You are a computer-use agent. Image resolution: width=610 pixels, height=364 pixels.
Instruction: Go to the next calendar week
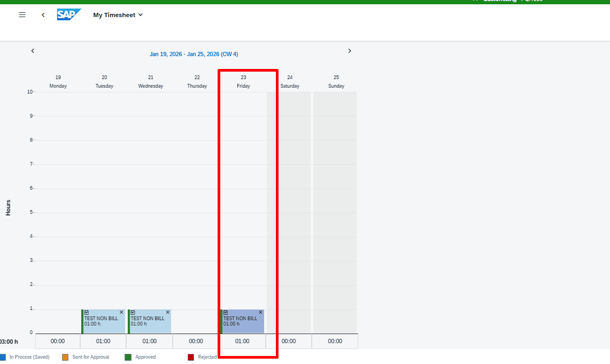click(x=350, y=51)
